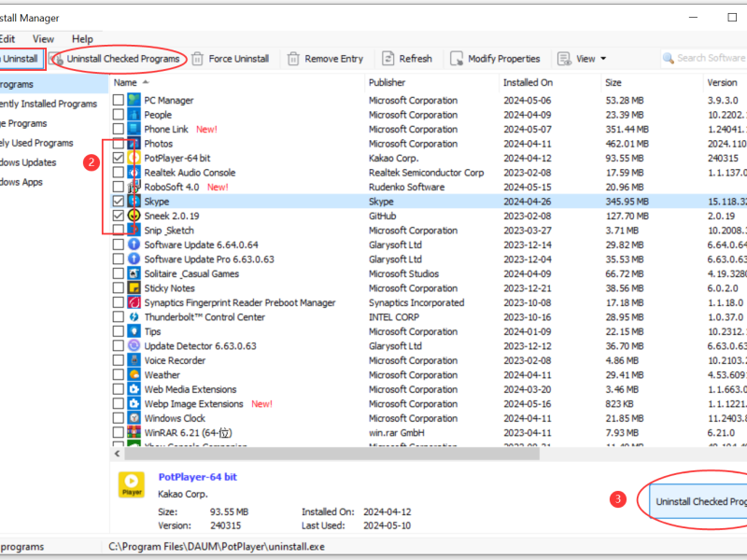
Task: Select the Realtek Audio Console row
Action: [429, 173]
